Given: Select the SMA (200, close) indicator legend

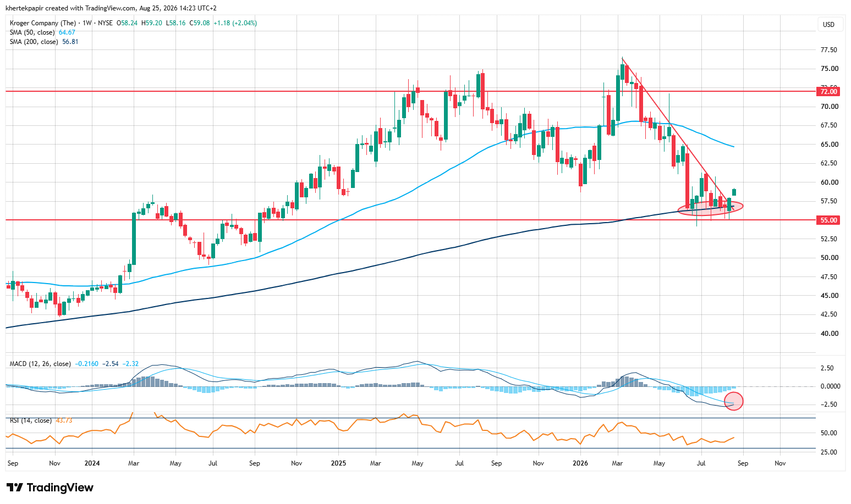Looking at the screenshot, I should [x=34, y=42].
